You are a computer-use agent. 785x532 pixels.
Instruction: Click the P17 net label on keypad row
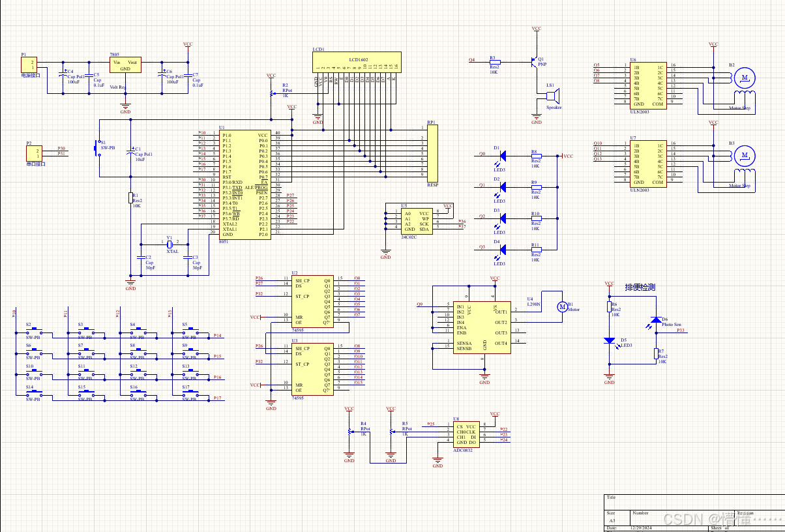click(x=218, y=398)
